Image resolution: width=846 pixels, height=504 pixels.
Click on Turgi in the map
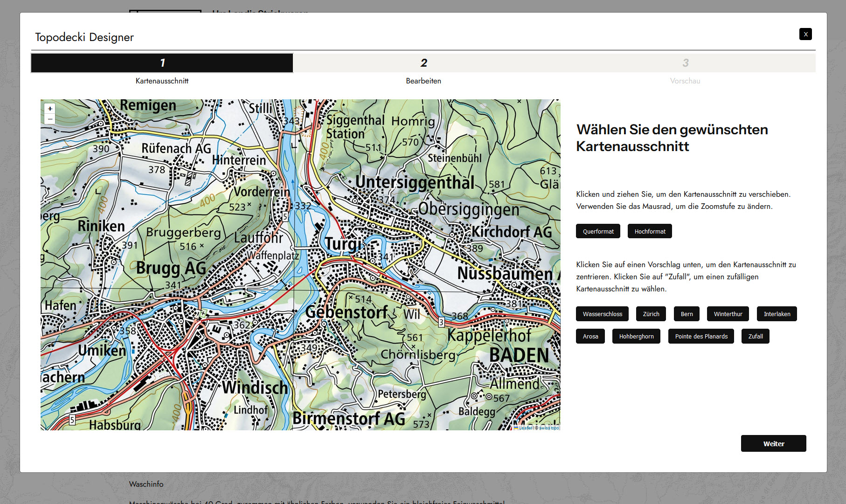point(343,244)
